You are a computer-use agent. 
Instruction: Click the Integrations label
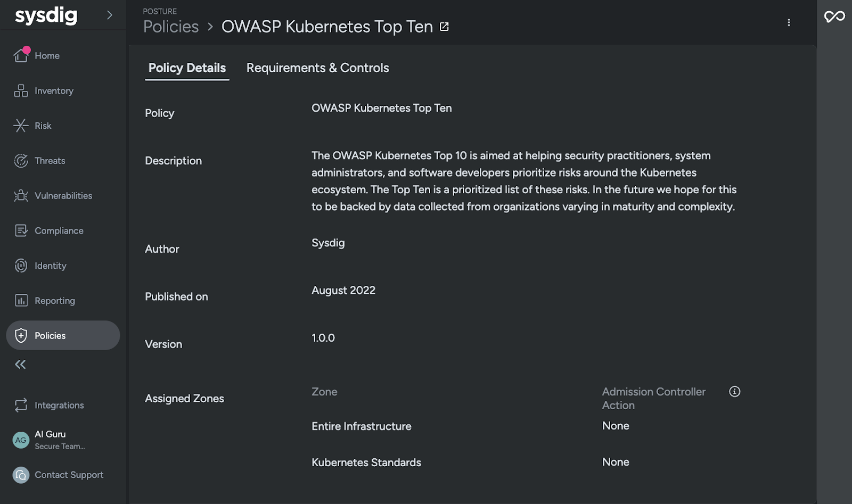click(59, 405)
